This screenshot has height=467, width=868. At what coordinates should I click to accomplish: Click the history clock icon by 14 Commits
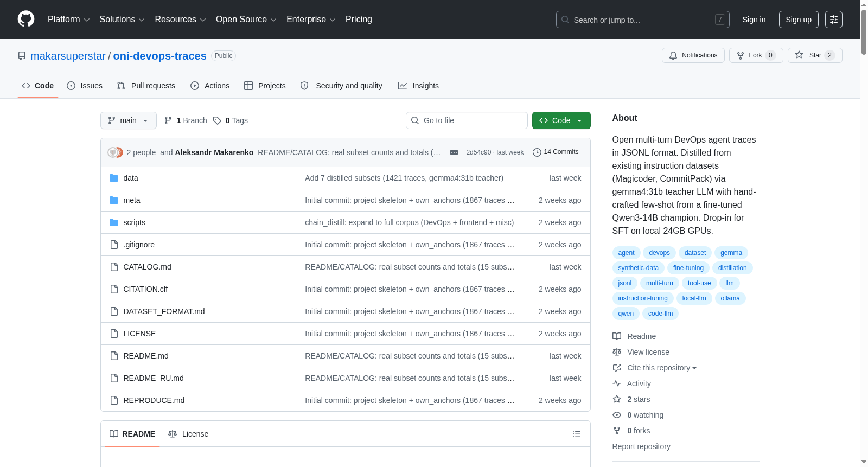click(537, 152)
